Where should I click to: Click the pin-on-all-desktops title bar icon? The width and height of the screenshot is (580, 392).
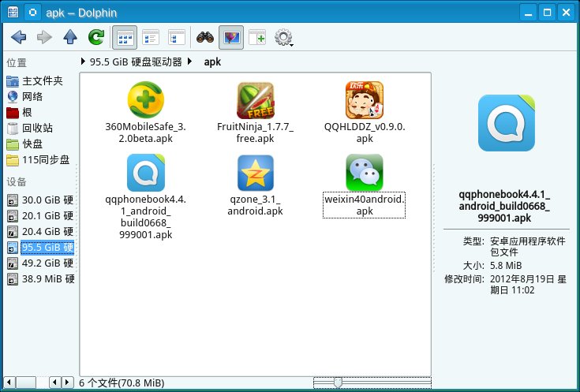click(32, 12)
